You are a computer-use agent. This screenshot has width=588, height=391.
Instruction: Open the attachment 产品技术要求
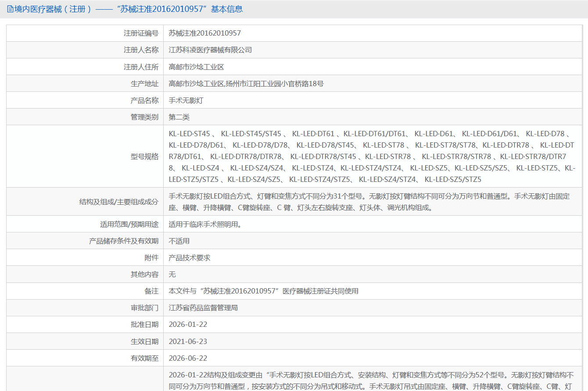click(x=190, y=257)
